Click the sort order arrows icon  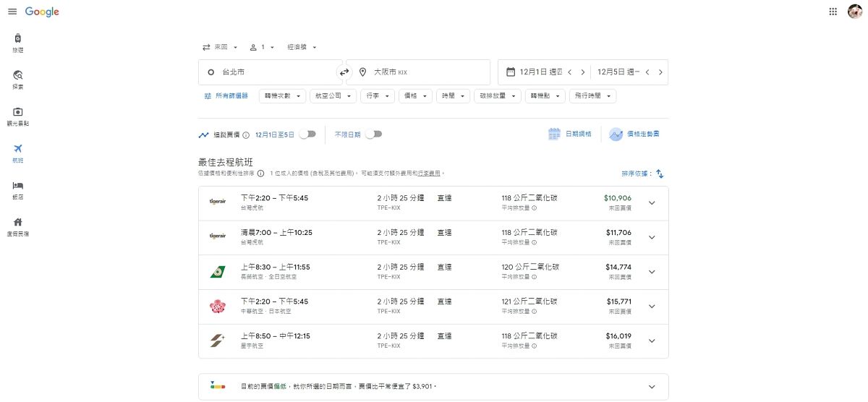pos(660,174)
